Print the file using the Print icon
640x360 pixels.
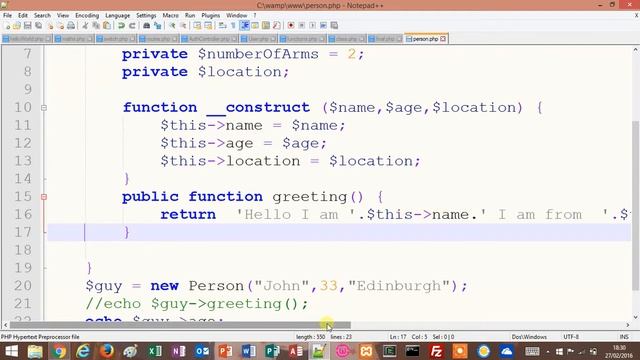click(71, 25)
